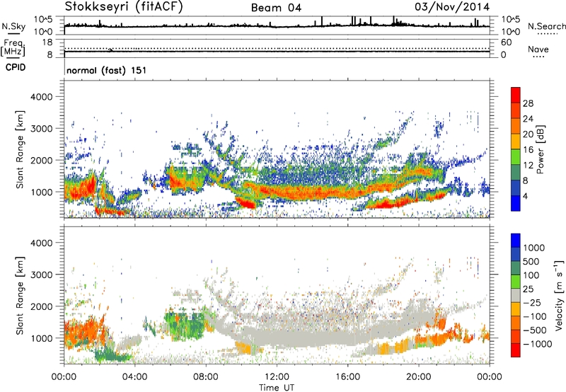This screenshot has width=566, height=392.
Task: Select the "24" value on Power colorbar
Action: pos(528,119)
